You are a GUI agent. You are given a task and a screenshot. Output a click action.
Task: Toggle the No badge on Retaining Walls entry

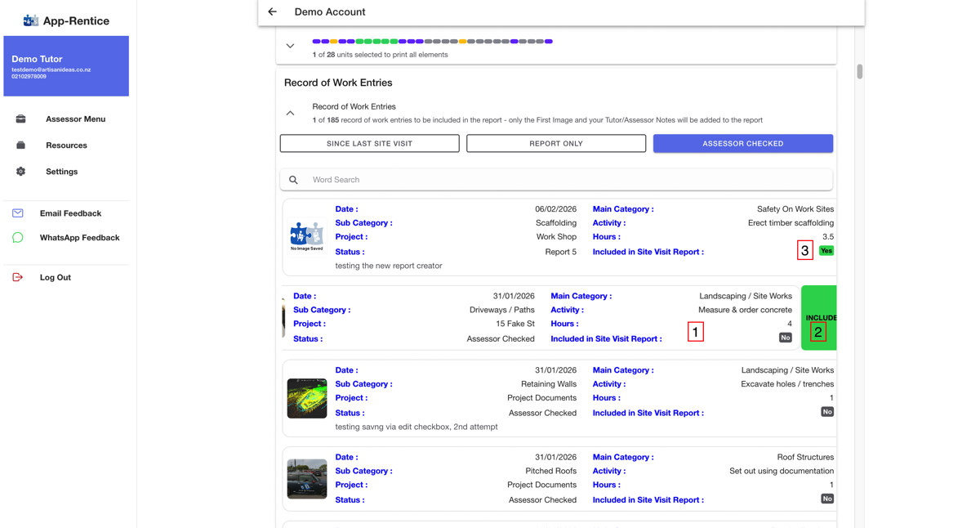click(x=827, y=412)
